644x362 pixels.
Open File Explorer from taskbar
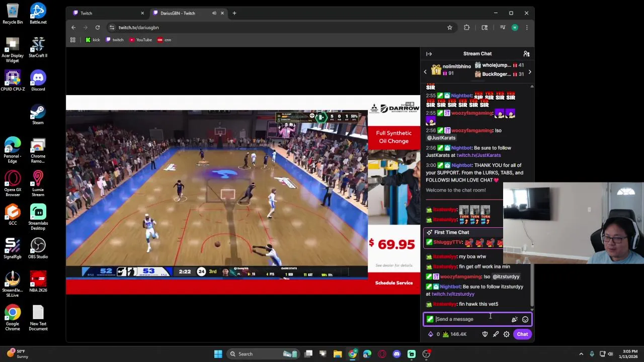(x=338, y=354)
